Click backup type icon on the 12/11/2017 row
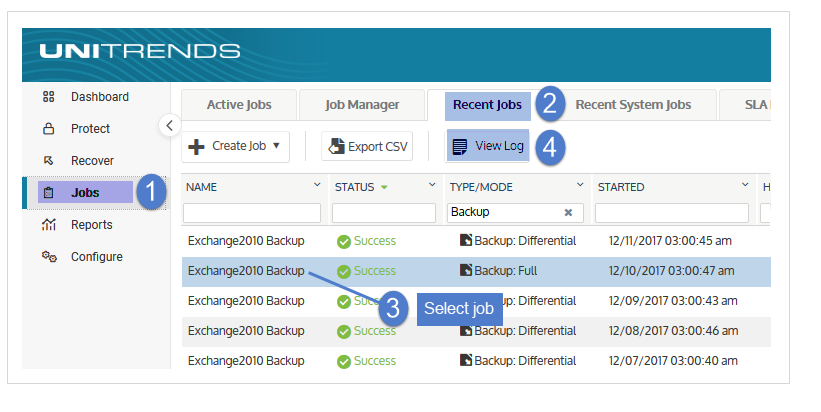 465,240
